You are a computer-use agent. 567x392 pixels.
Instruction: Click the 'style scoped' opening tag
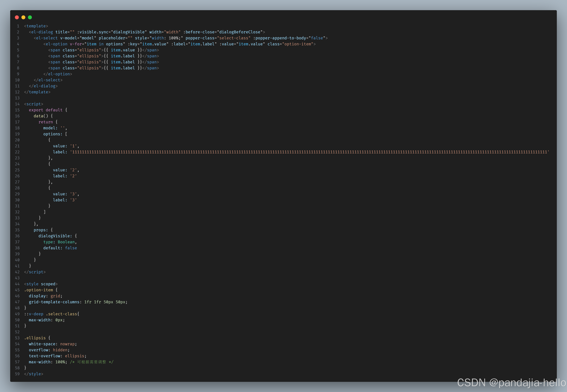click(41, 284)
